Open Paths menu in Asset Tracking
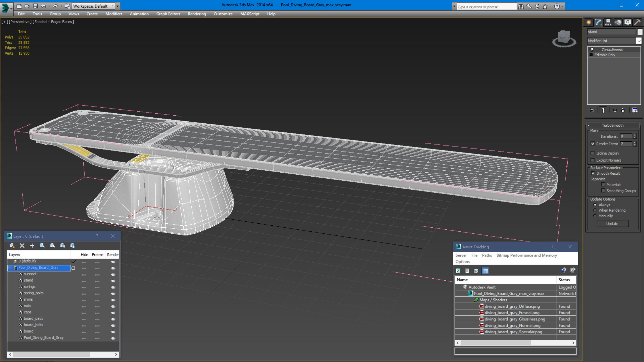The height and width of the screenshot is (362, 644). pos(487,255)
